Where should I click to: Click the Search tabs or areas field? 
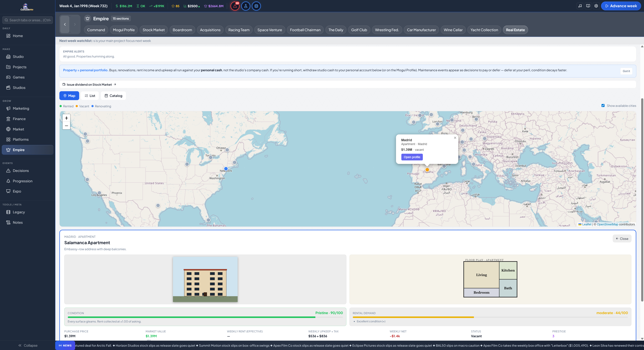[28, 20]
